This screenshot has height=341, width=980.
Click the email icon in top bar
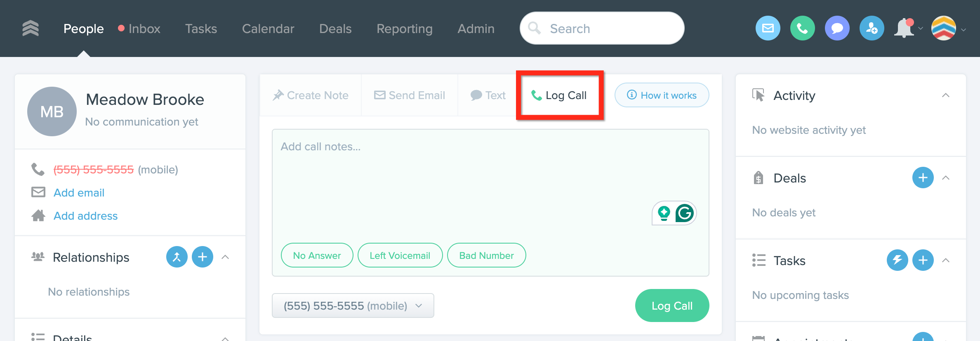coord(768,28)
